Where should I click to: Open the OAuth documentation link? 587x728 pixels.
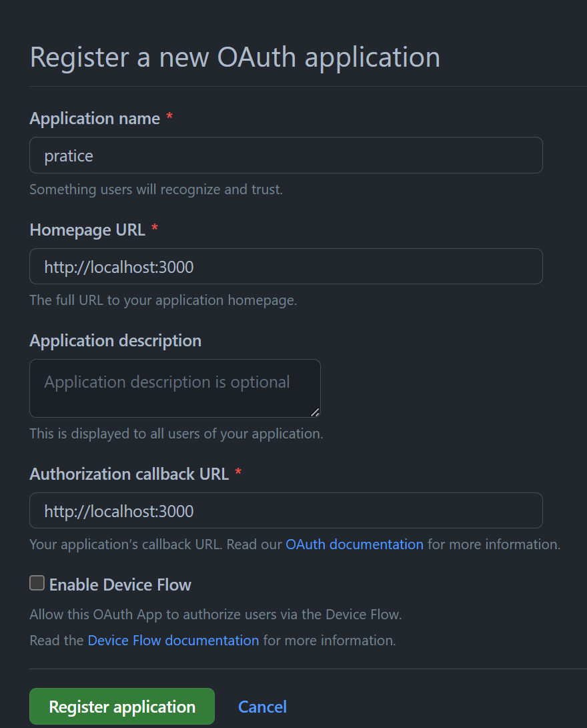pos(354,544)
